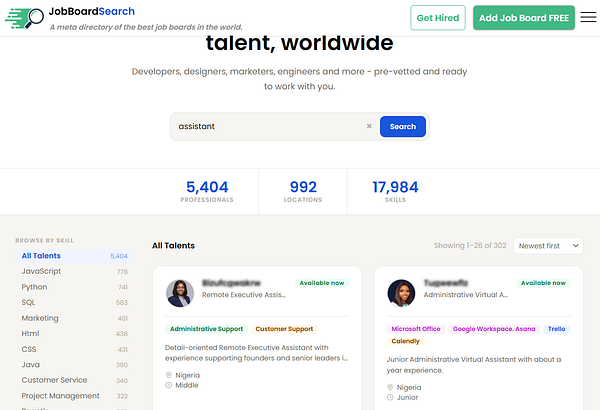Clear the search field with the x icon

click(369, 126)
